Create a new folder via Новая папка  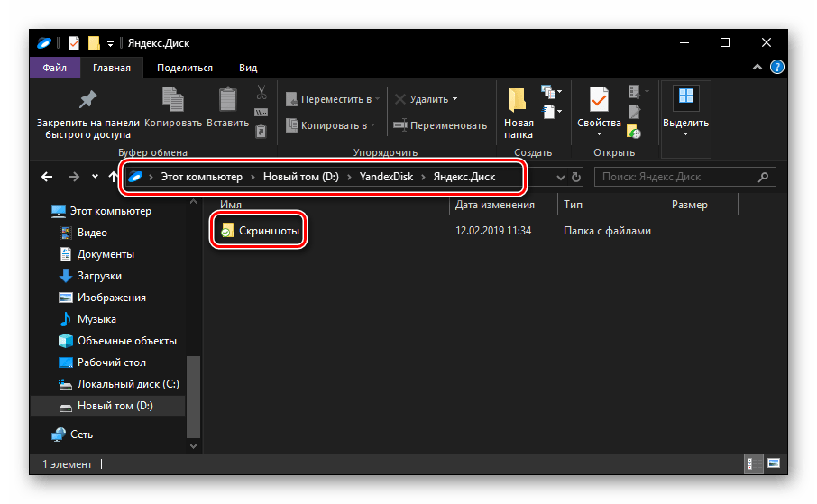pyautogui.click(x=518, y=113)
